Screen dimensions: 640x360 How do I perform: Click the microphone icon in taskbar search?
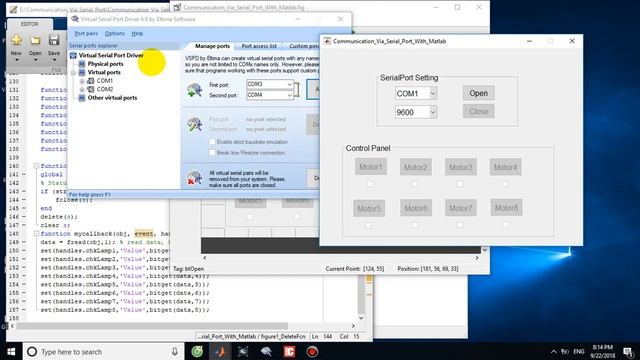click(175, 351)
